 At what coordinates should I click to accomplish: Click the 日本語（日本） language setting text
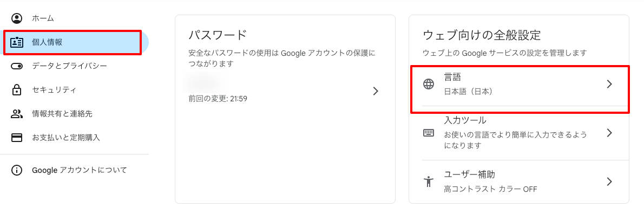click(x=469, y=92)
